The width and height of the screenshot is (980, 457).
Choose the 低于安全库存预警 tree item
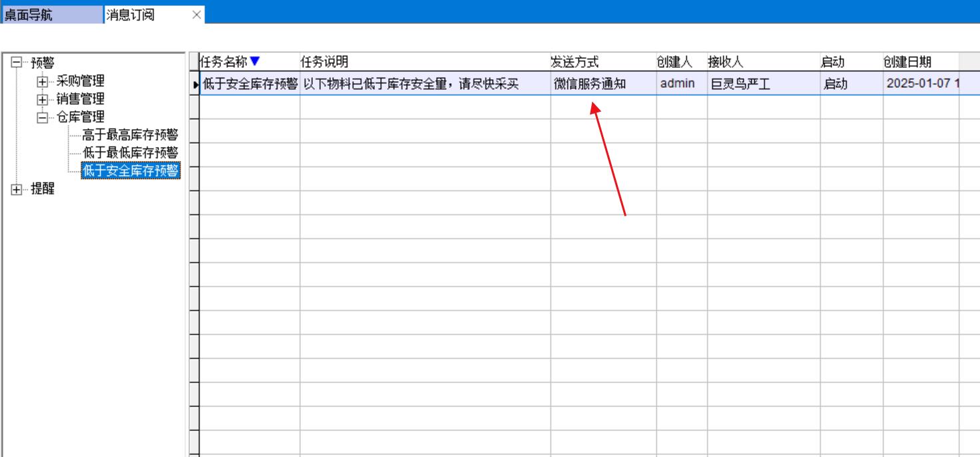pos(130,172)
